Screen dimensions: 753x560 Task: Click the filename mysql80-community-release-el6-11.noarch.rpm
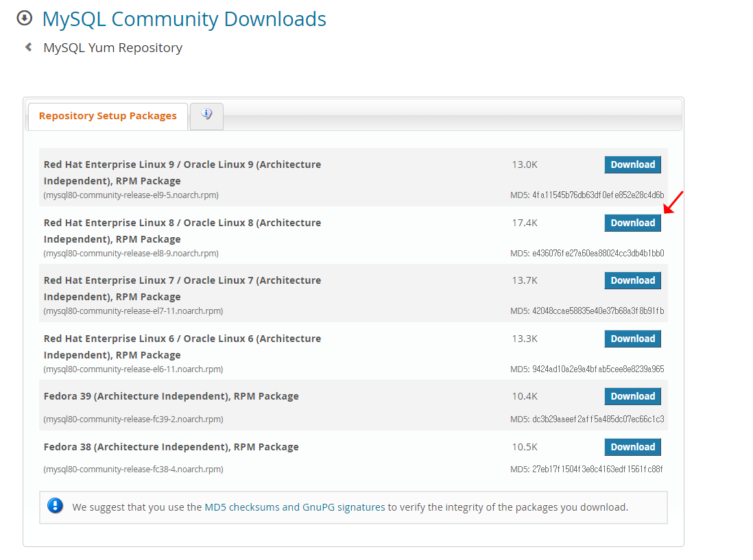[x=133, y=369]
